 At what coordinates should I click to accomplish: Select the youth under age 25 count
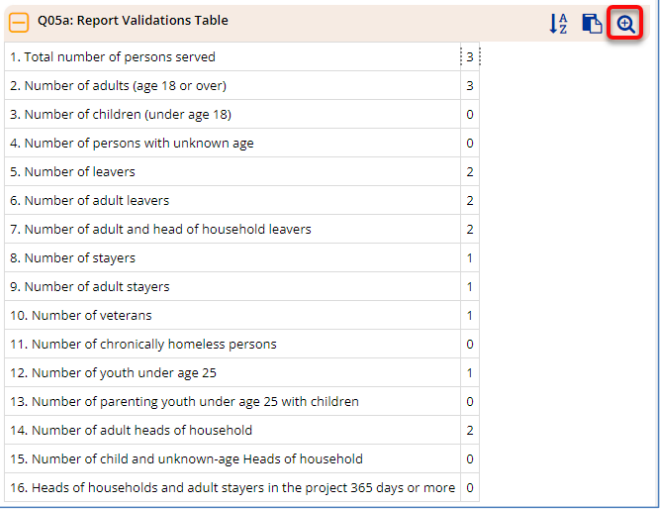pos(470,373)
